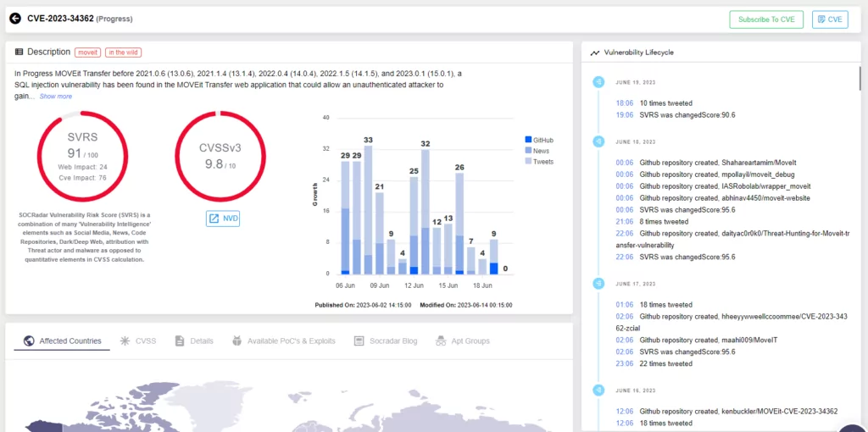Click '22 times tweeted' entry
This screenshot has width=868, height=432.
666,363
